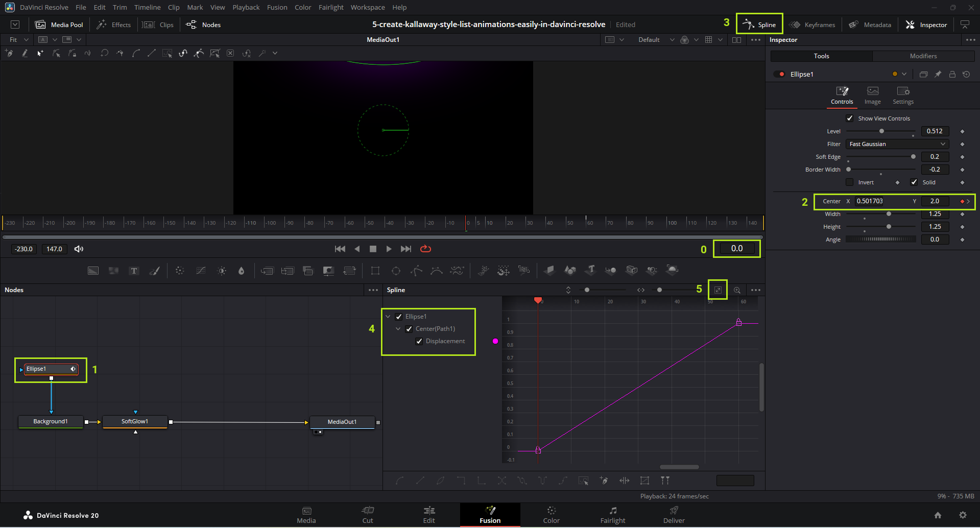Collapse the Ellipse1 tree in Spline

click(x=388, y=317)
